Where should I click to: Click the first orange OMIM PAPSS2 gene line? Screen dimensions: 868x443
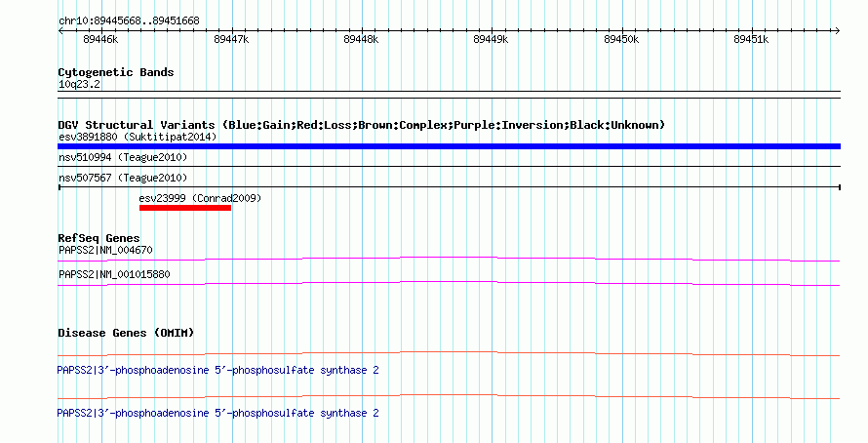click(x=449, y=354)
